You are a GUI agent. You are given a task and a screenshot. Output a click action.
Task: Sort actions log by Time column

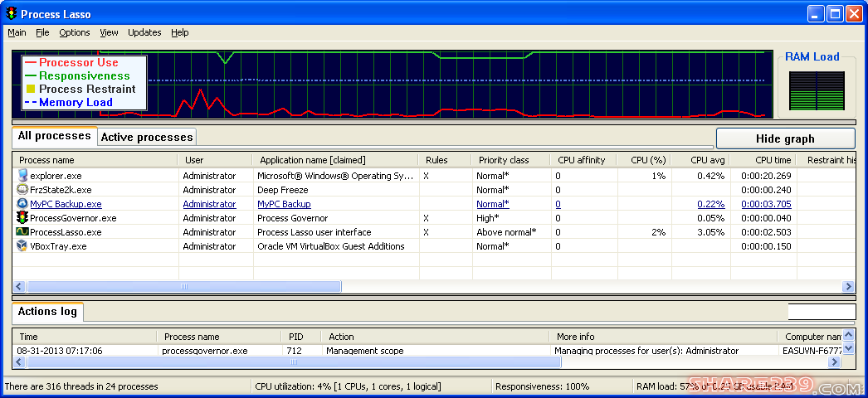pos(85,337)
